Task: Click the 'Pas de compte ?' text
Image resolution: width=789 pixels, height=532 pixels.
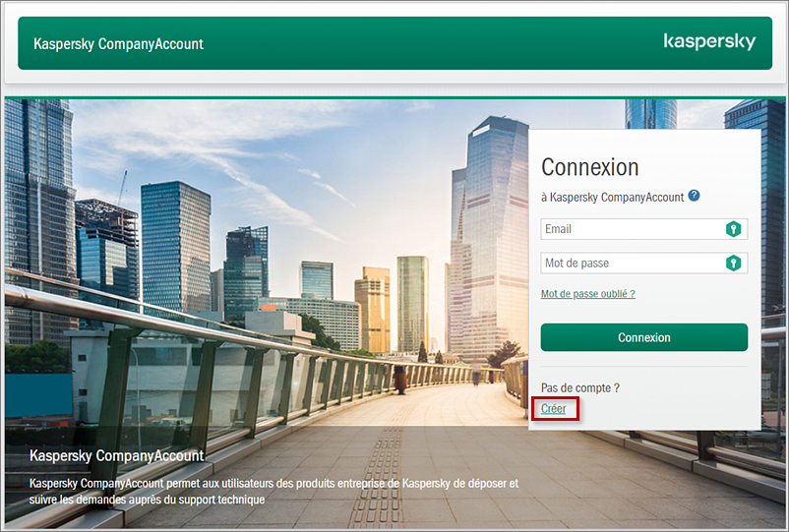Action: tap(580, 387)
